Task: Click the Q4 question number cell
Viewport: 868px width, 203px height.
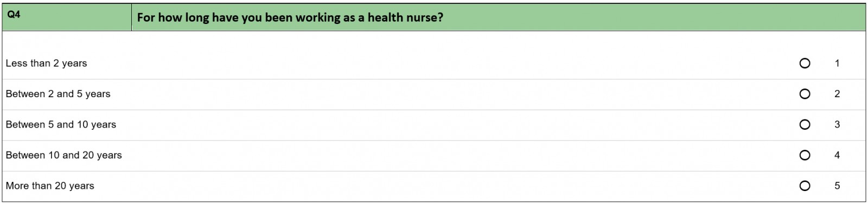Action: 67,17
